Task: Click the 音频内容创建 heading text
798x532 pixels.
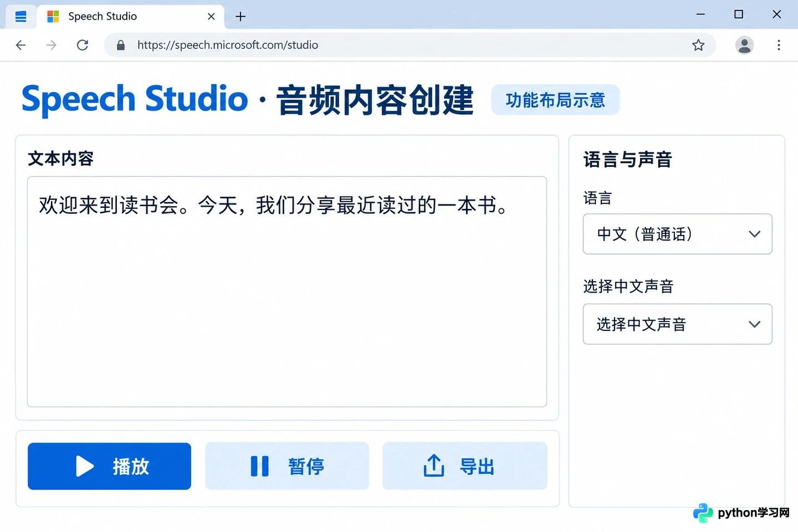Action: tap(375, 100)
